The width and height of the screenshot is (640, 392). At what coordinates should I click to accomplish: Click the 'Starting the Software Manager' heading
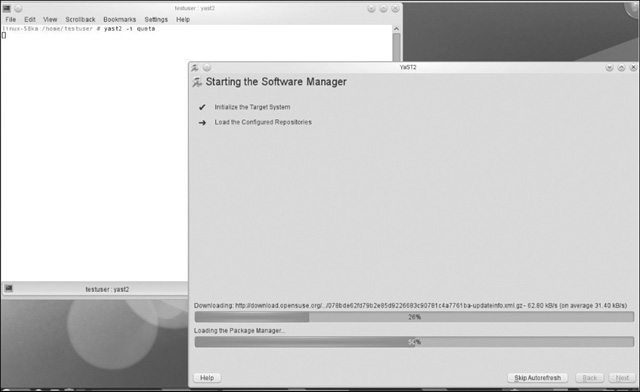click(276, 82)
